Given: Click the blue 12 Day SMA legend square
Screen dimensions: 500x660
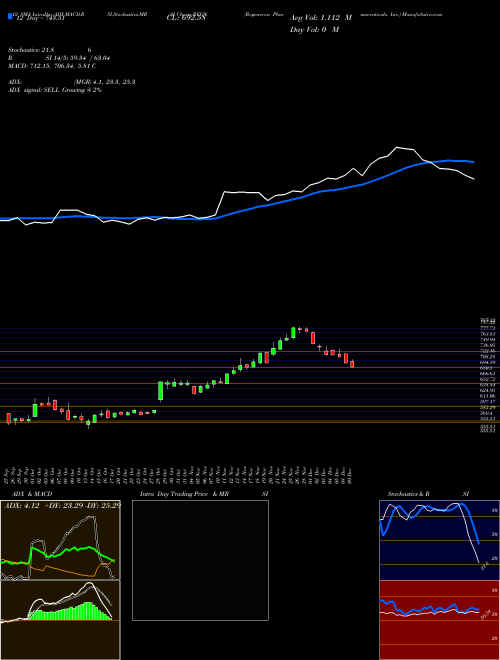Looking at the screenshot, I should coord(10,17).
